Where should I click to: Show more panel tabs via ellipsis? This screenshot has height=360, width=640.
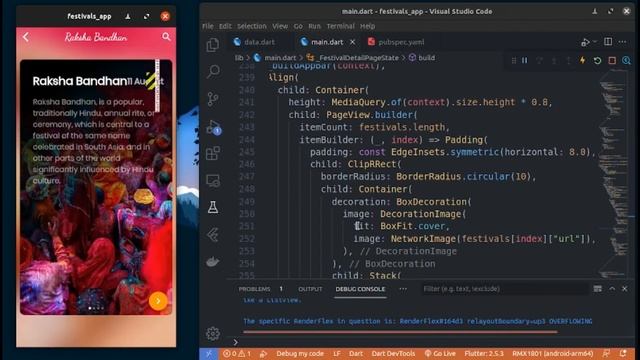pos(403,289)
